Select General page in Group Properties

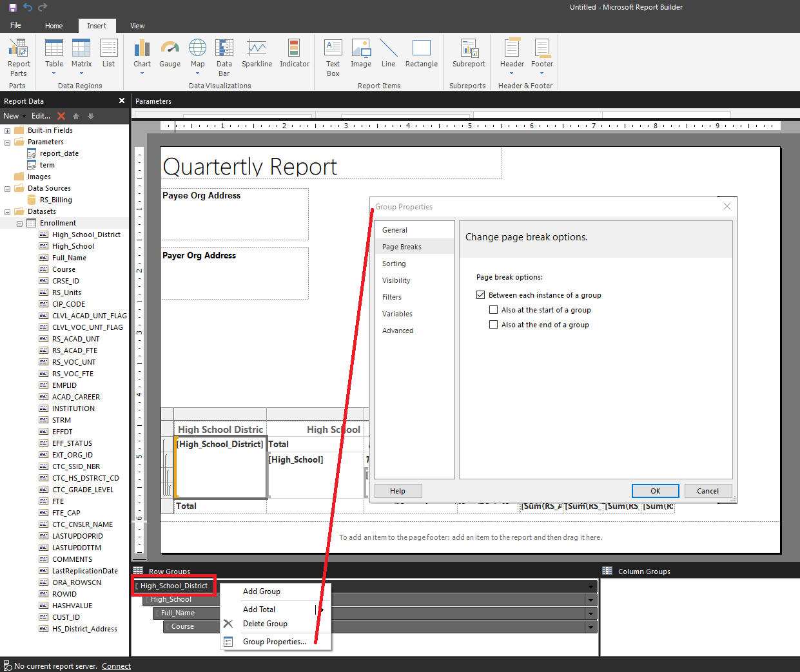click(415, 230)
